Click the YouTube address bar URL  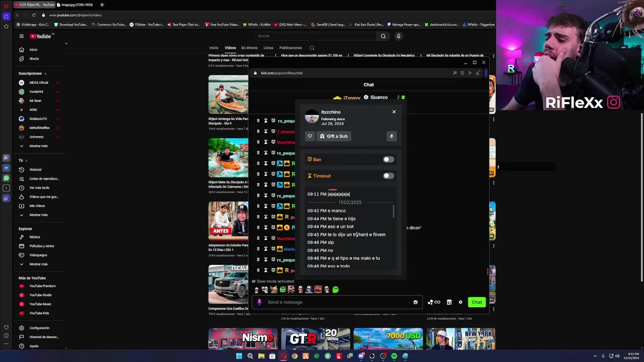click(75, 15)
